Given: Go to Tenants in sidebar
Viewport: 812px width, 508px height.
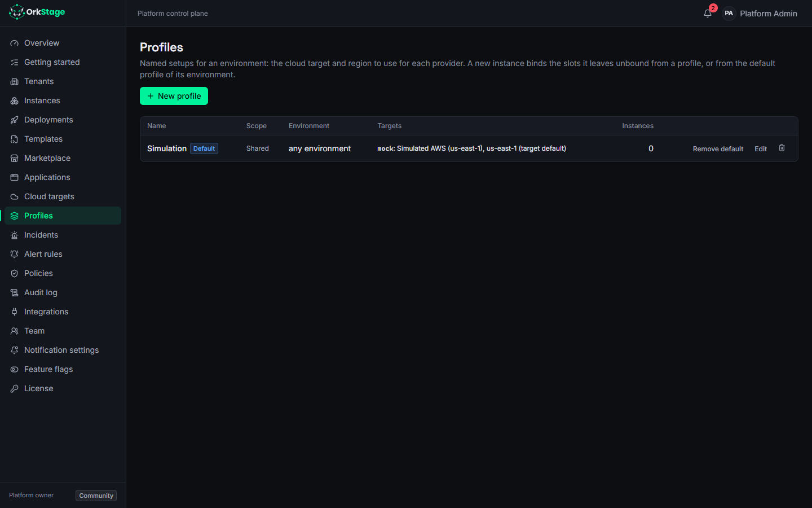Looking at the screenshot, I should [x=63, y=81].
